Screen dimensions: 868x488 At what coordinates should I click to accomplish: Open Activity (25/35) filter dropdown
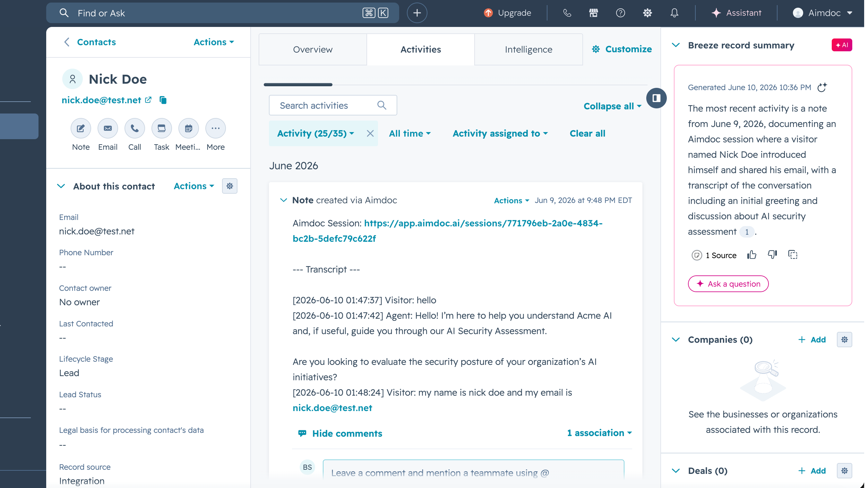point(315,133)
